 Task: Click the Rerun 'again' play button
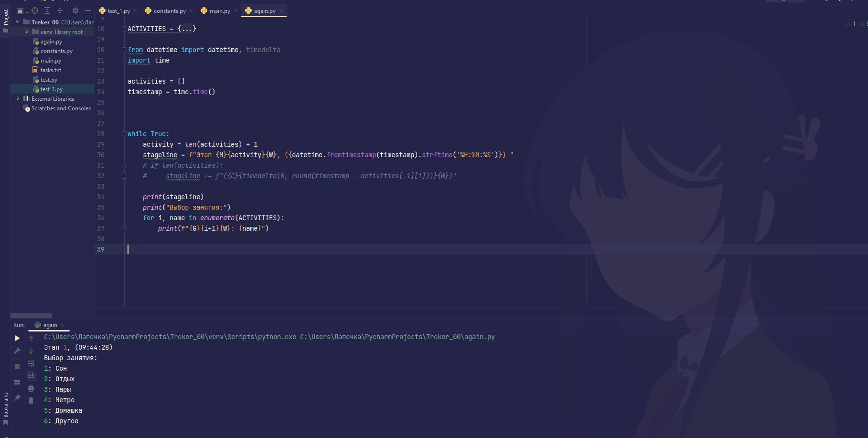17,338
